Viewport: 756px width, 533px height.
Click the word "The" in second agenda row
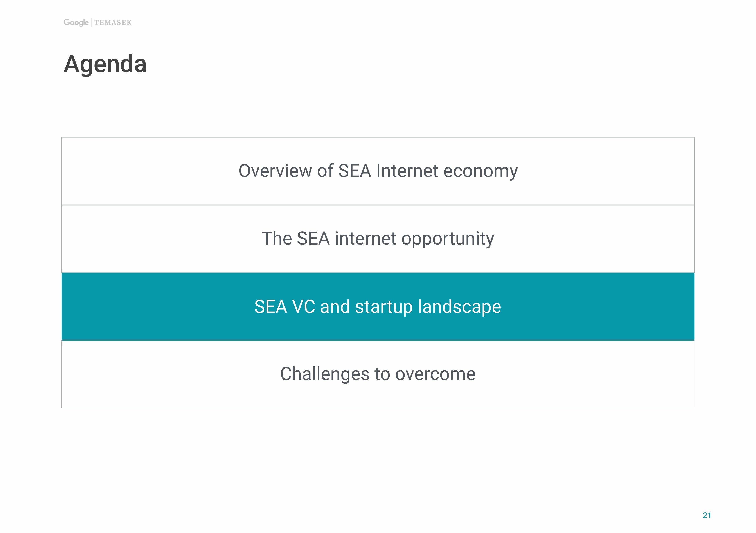coord(277,238)
